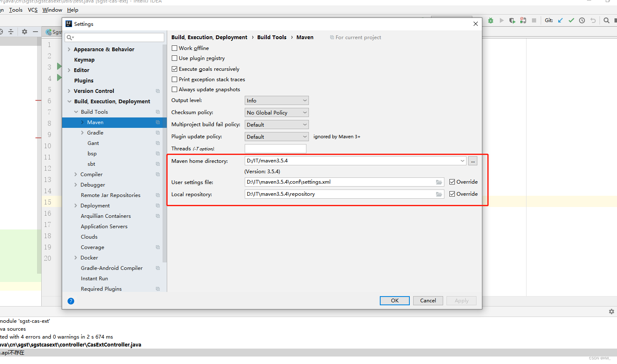Open Git history clock icon
Screen dimensions: 617x364
click(582, 20)
